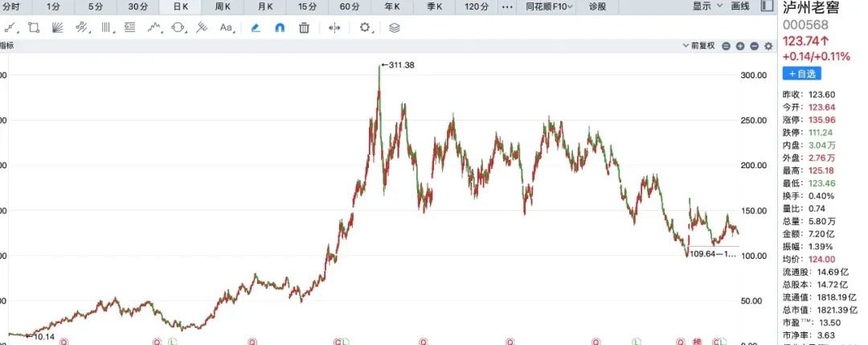The height and width of the screenshot is (345, 868).
Task: Click the 10.14 lowest price label
Action: coord(40,337)
